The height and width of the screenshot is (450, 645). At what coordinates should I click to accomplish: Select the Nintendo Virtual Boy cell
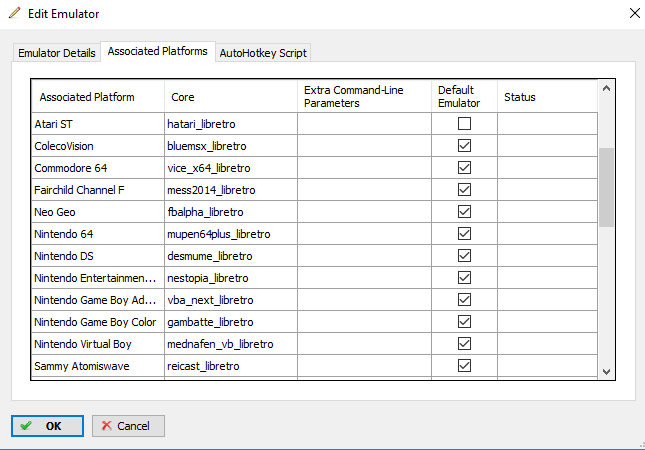[98, 344]
